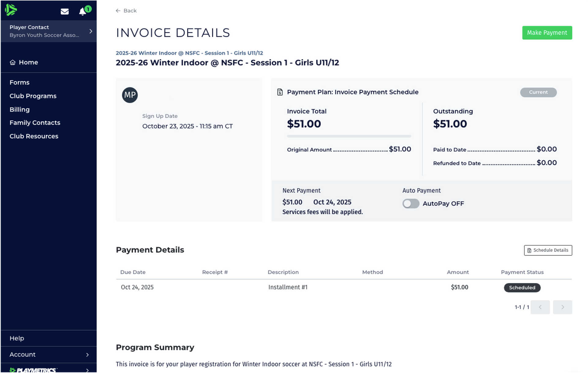Viewport: 588px width, 373px height.
Task: Click the Home house icon
Action: [13, 62]
